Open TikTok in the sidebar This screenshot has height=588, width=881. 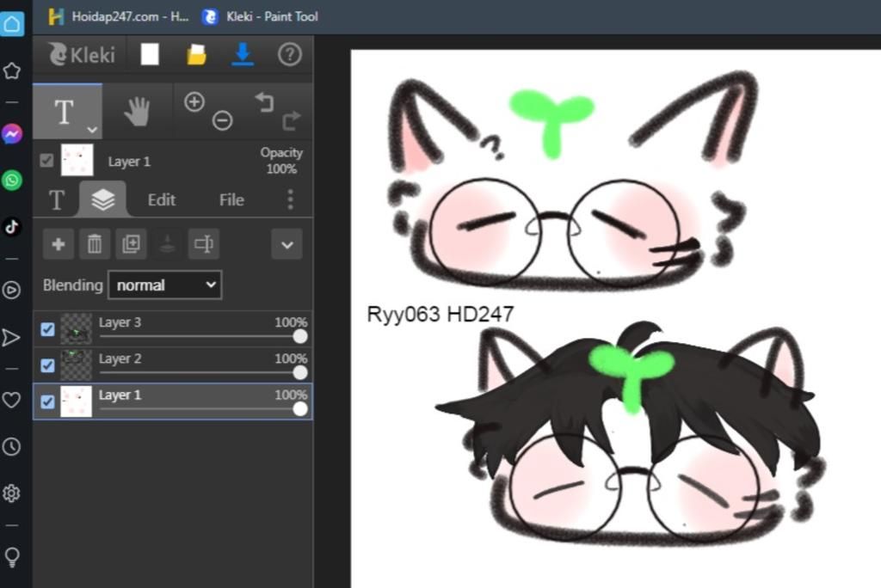[12, 226]
